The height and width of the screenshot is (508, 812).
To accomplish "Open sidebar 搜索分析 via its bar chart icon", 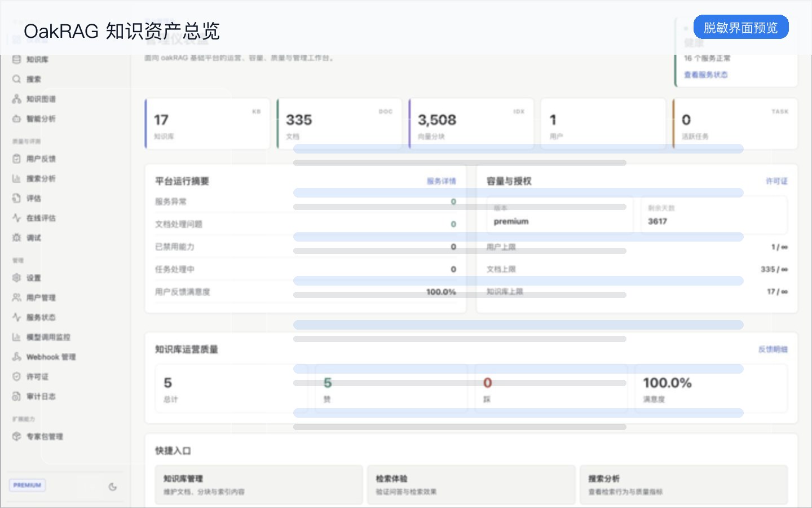I will (16, 178).
